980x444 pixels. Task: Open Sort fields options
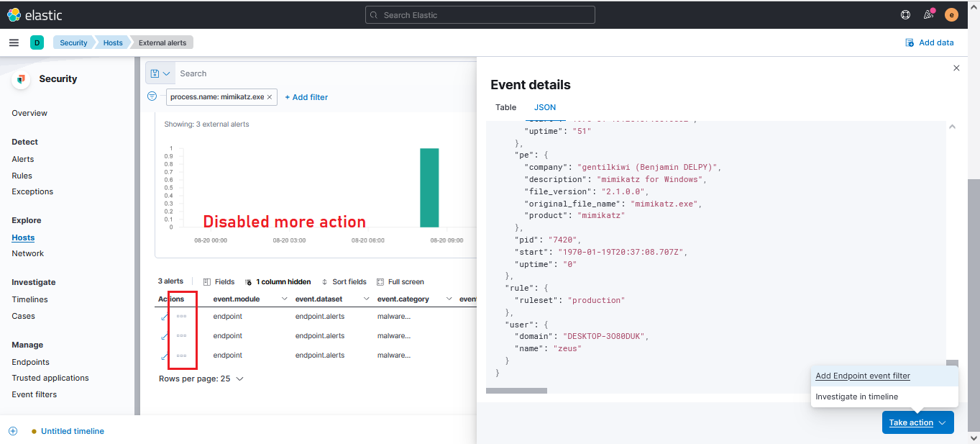344,282
